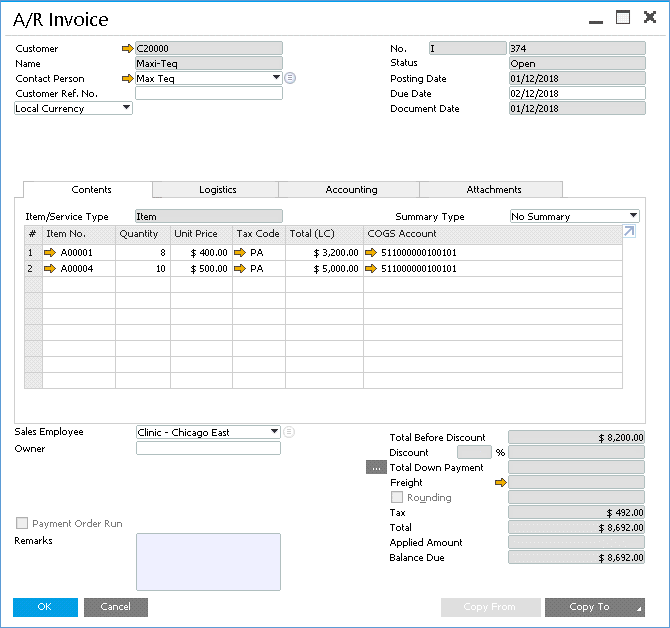Click the Status field showing Open
Image resolution: width=670 pixels, height=628 pixels.
click(x=577, y=63)
